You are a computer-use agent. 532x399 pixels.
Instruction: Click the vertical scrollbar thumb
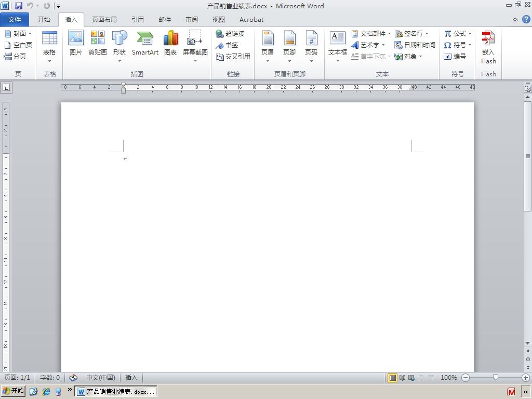pyautogui.click(x=528, y=156)
